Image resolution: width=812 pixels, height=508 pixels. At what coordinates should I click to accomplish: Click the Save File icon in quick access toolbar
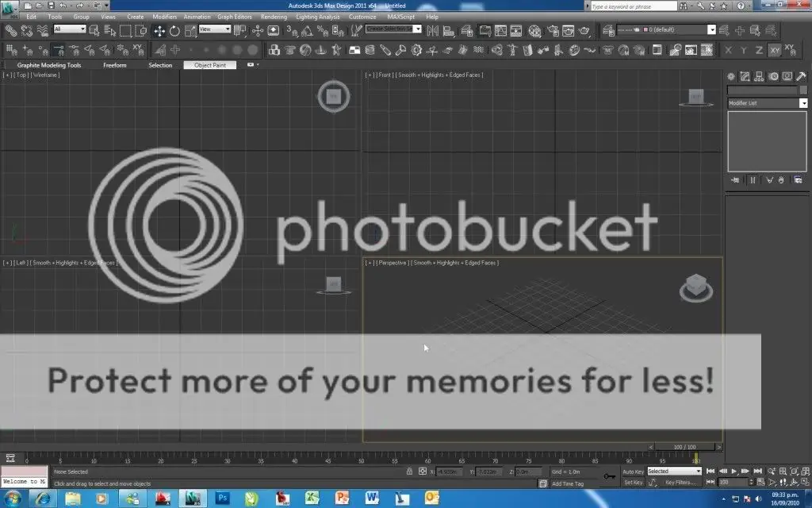[51, 6]
